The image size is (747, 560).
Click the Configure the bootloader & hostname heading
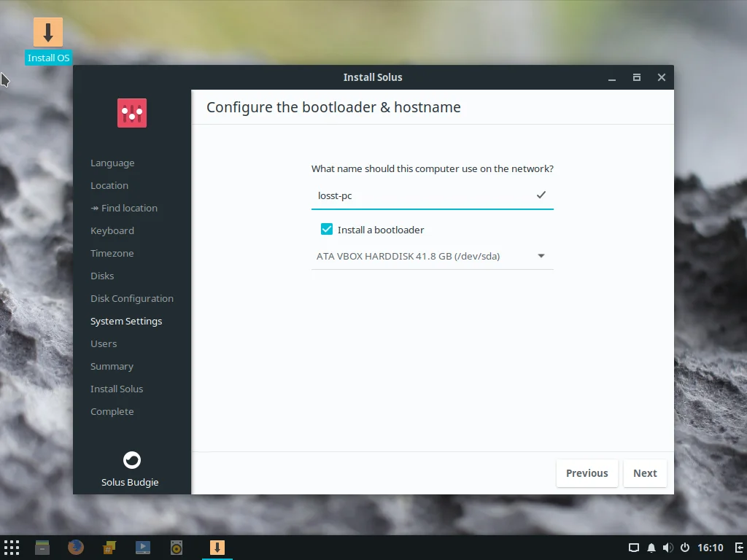[x=333, y=107]
